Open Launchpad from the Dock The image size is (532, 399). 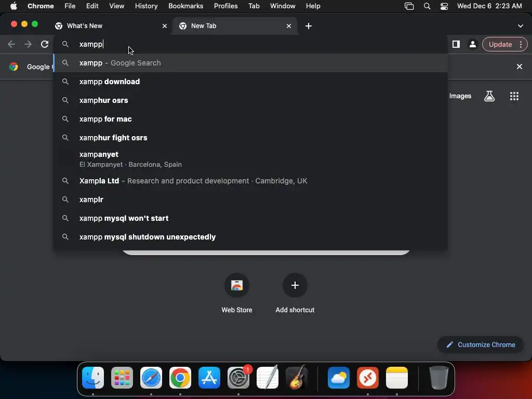point(122,378)
